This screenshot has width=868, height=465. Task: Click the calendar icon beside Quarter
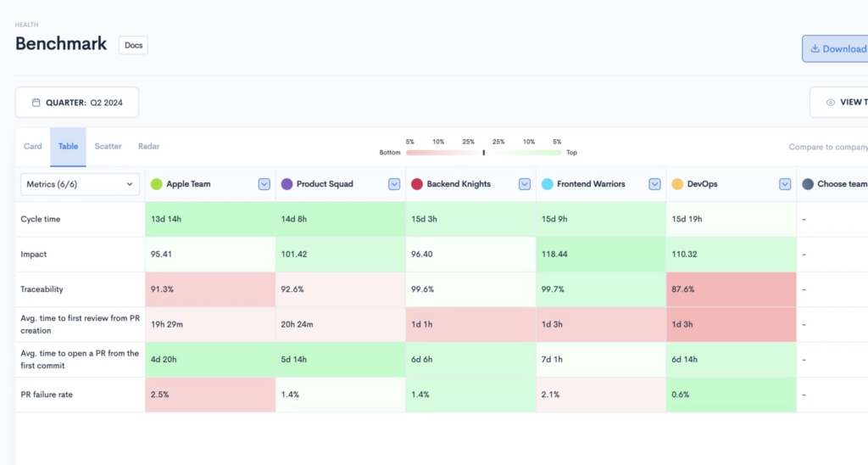[36, 103]
